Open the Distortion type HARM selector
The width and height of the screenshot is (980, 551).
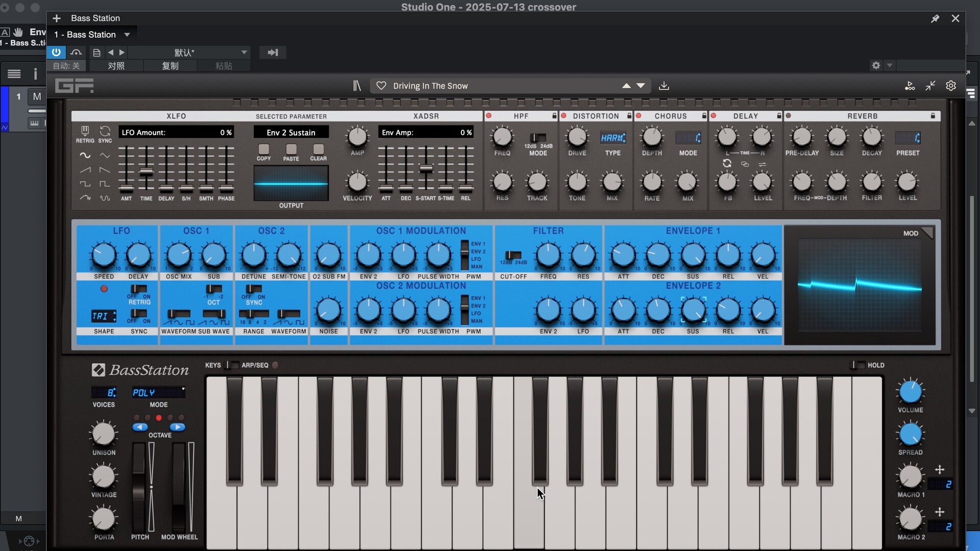click(x=613, y=138)
